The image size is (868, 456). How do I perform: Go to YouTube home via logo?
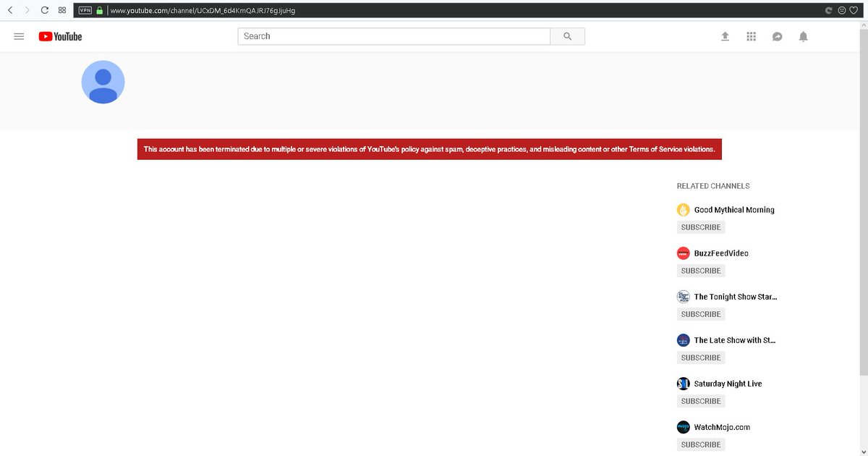pyautogui.click(x=61, y=36)
